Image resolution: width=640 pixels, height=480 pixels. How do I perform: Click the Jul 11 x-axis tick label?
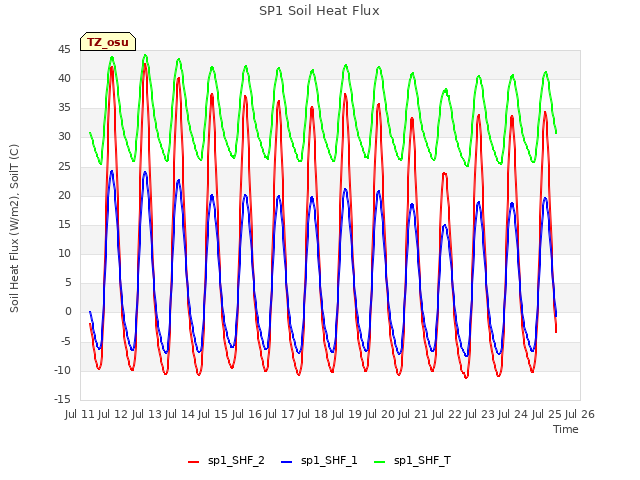[80, 414]
